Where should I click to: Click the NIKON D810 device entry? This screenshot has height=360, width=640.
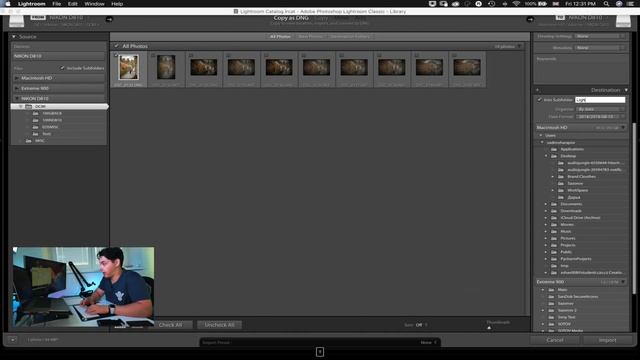click(59, 56)
